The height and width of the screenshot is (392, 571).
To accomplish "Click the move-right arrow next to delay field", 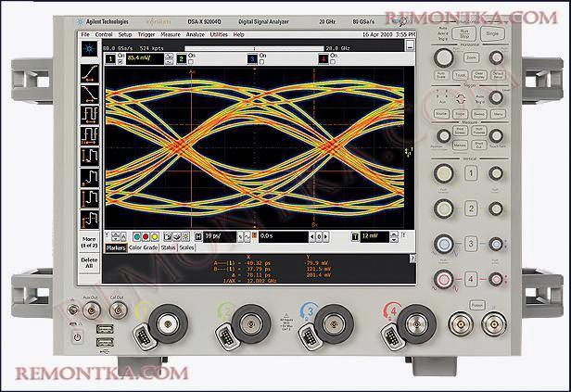I will 326,237.
